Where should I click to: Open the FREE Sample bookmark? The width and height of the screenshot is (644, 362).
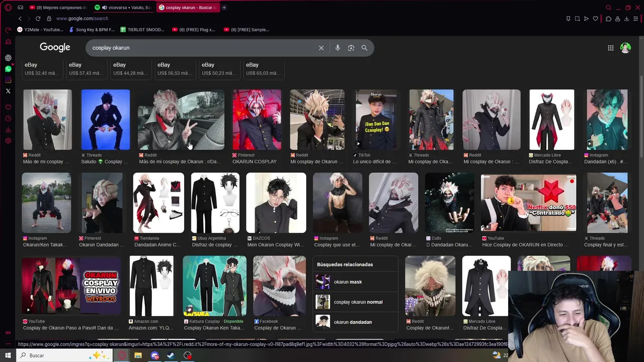247,30
